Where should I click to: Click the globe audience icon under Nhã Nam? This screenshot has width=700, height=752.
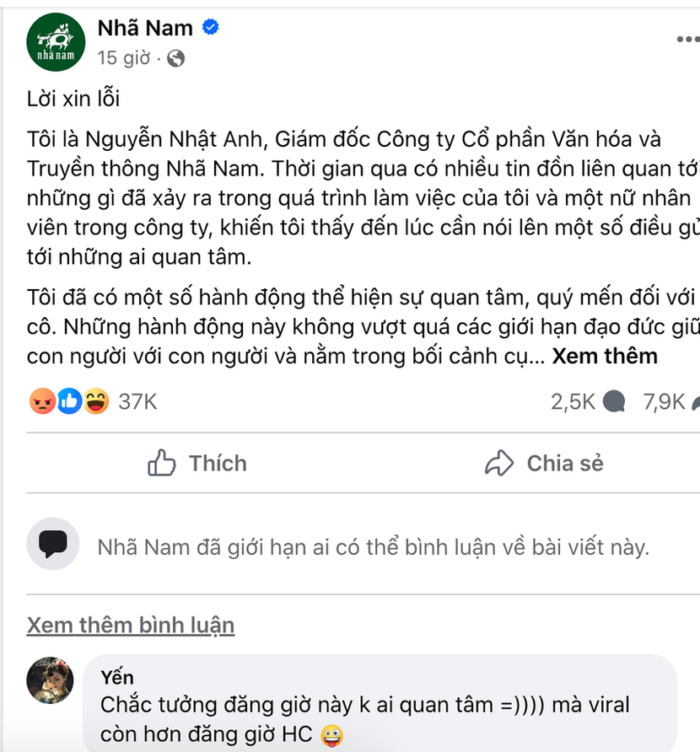point(174,59)
